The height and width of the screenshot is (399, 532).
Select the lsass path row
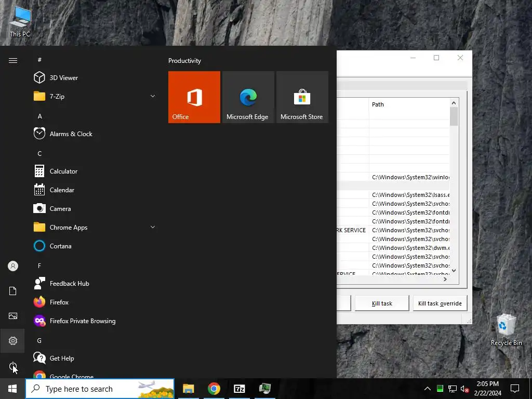coord(409,195)
